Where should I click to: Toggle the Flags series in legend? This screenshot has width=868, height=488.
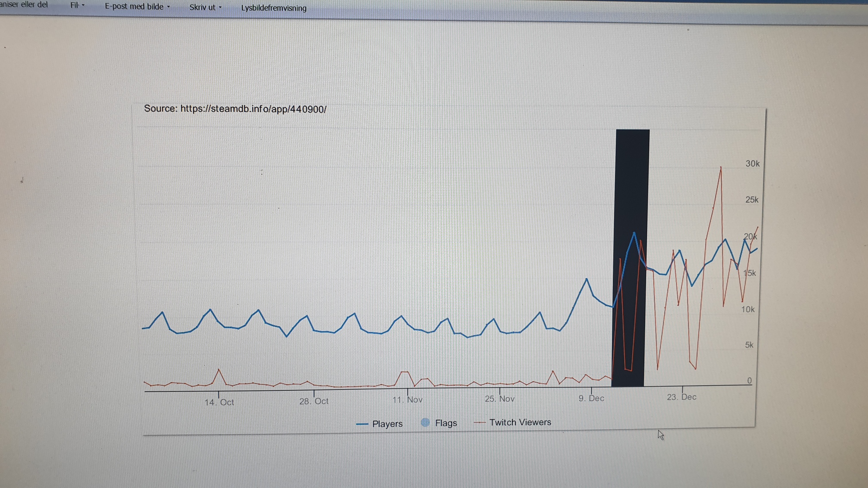446,423
